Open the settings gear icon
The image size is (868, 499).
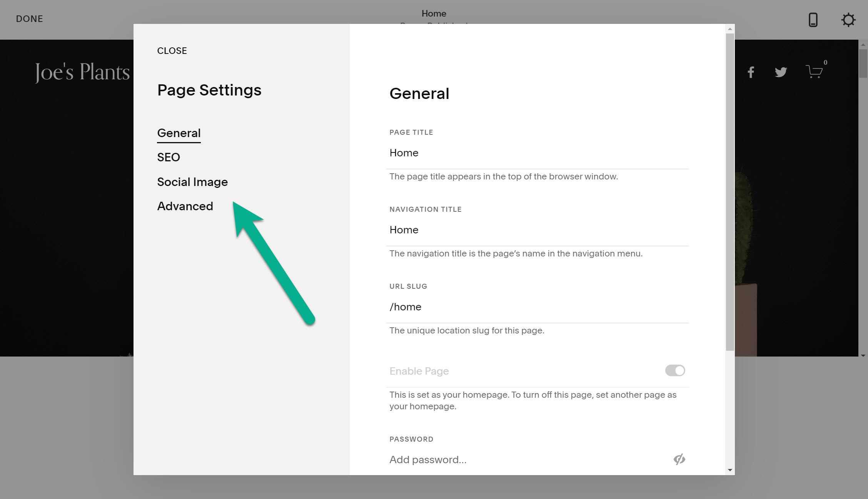click(x=848, y=20)
